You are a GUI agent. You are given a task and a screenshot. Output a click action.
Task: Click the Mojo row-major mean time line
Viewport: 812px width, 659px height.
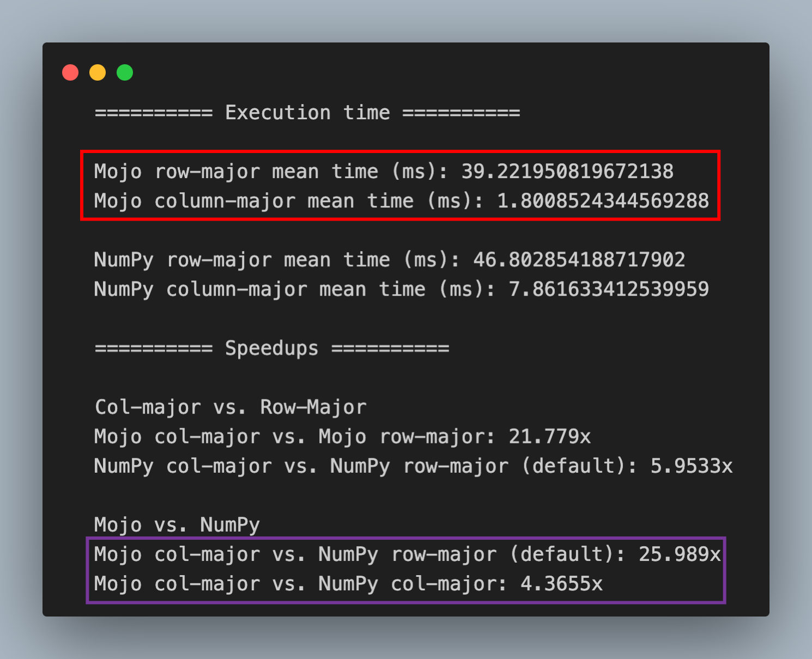click(384, 172)
